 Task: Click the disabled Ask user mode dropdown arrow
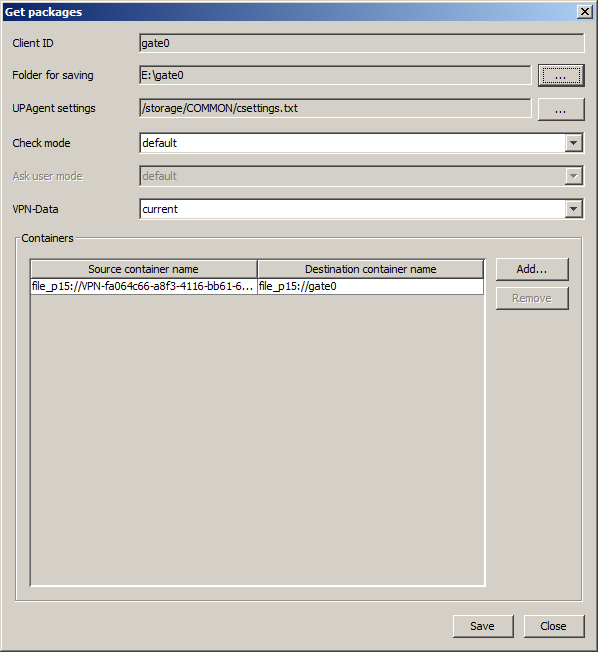click(573, 176)
